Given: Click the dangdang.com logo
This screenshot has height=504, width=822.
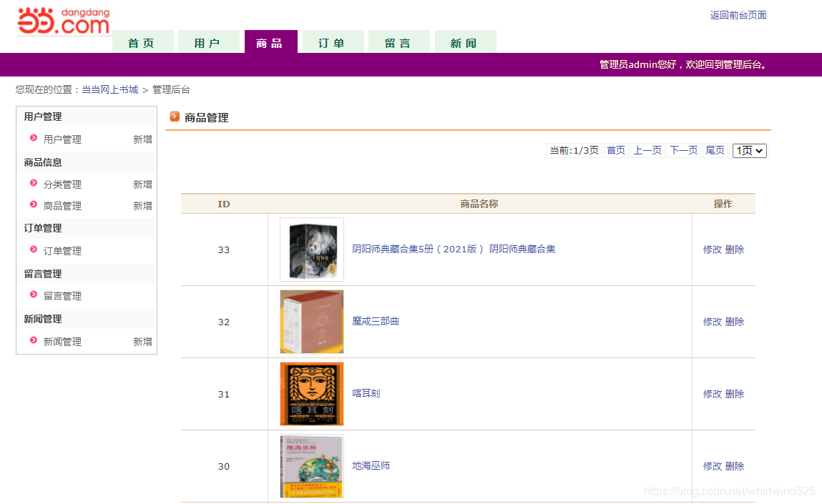Looking at the screenshot, I should point(64,21).
